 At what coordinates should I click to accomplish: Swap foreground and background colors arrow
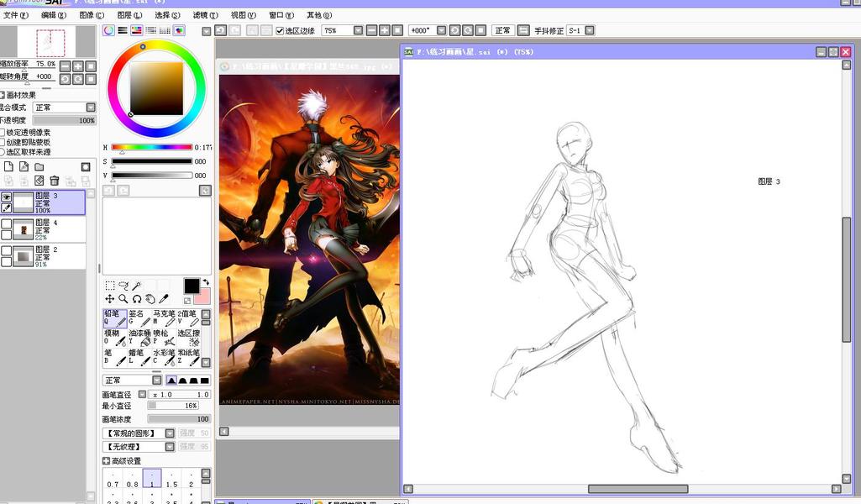coord(205,282)
